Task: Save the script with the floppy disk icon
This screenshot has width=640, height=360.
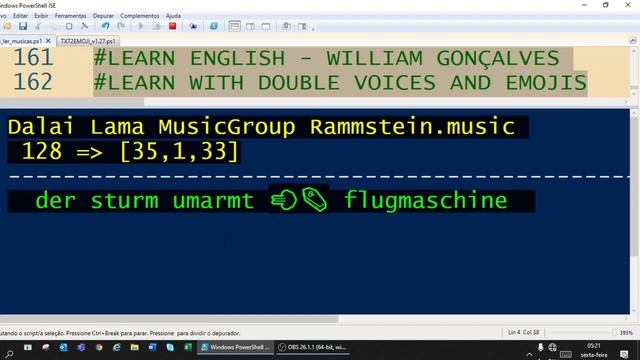Action: click(x=23, y=27)
